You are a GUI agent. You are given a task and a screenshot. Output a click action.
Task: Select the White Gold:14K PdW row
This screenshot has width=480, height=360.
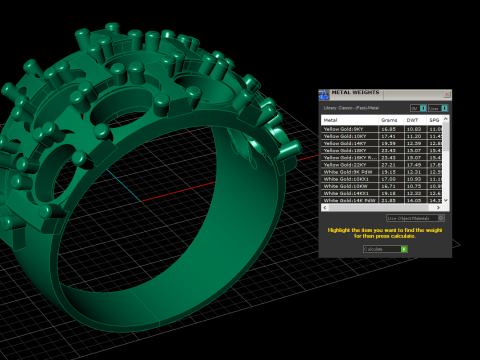pyautogui.click(x=382, y=200)
